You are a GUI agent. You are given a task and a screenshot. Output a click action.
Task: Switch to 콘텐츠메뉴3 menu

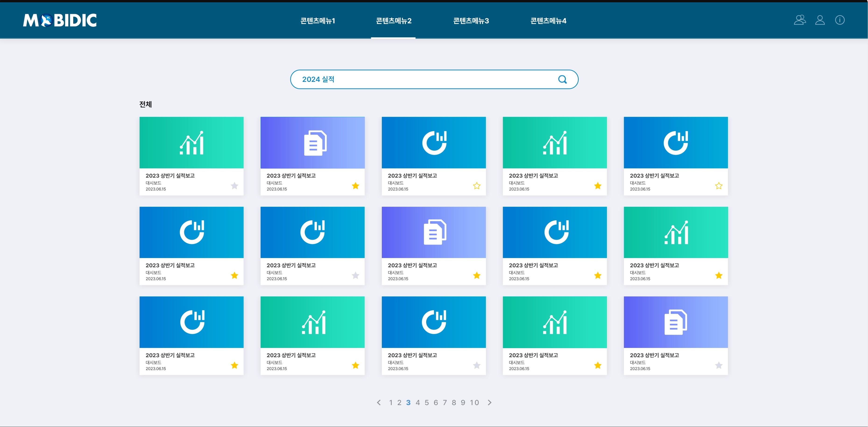point(471,21)
